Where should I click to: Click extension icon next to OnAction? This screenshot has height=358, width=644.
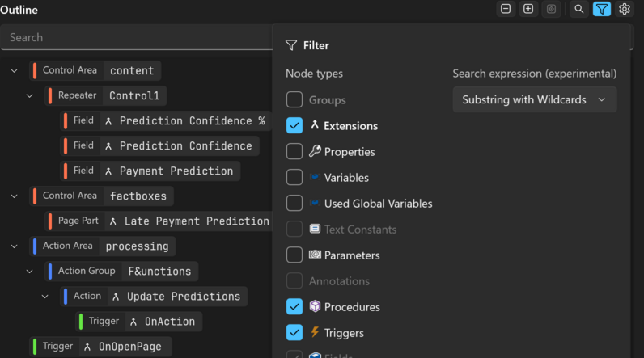(133, 322)
